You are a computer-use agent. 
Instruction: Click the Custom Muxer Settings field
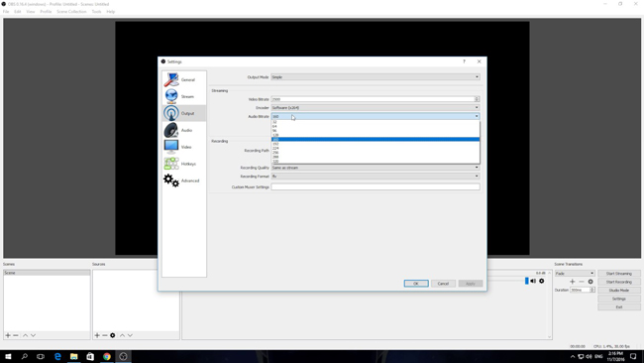[x=375, y=187]
